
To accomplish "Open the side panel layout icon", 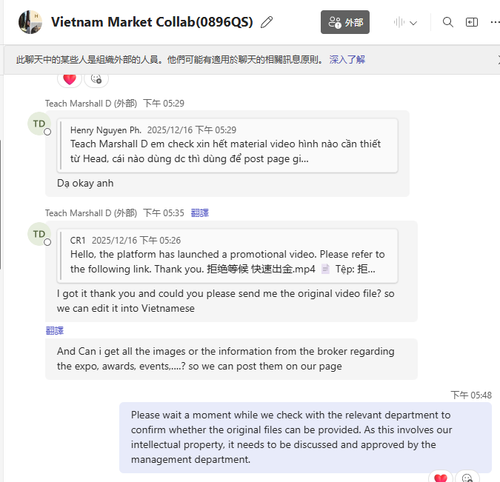I will pyautogui.click(x=472, y=22).
